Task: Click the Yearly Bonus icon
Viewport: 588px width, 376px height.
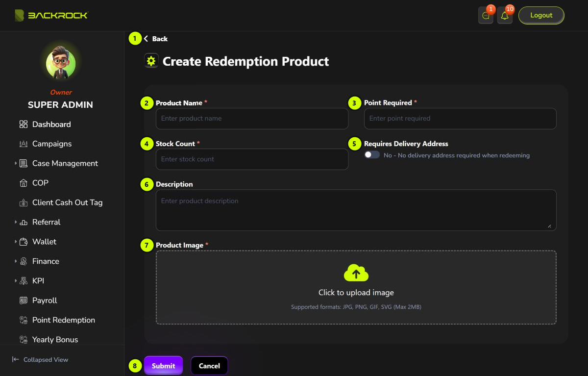Action: (24, 340)
